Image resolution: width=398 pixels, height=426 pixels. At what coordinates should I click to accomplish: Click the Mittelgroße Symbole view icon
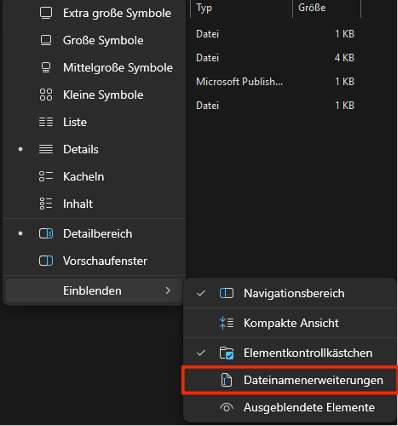46,68
